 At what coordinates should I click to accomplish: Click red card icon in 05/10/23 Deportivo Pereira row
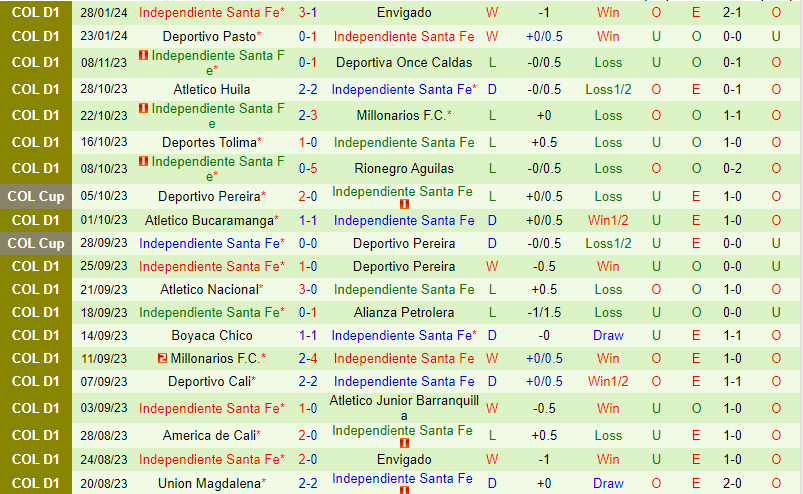pyautogui.click(x=404, y=205)
